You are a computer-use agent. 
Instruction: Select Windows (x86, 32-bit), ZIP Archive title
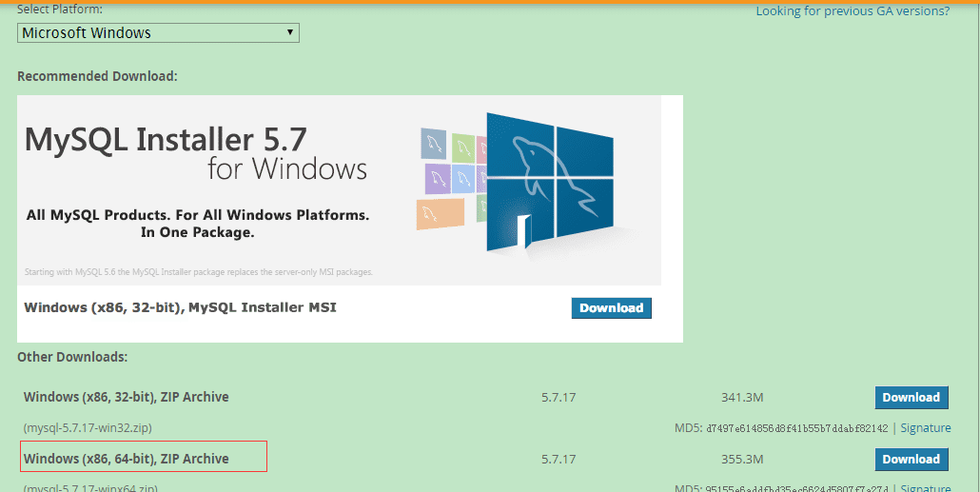[x=127, y=397]
